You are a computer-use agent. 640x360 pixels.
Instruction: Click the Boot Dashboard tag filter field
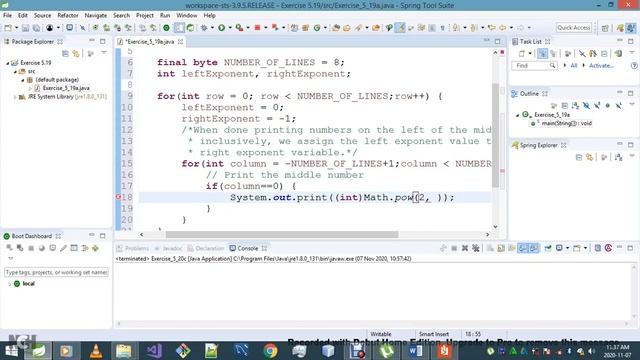56,272
